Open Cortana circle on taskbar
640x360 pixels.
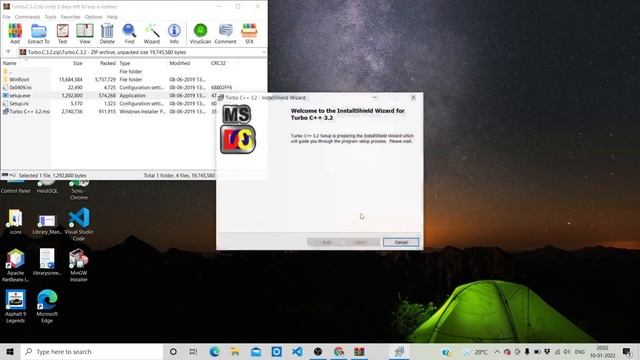point(173,351)
